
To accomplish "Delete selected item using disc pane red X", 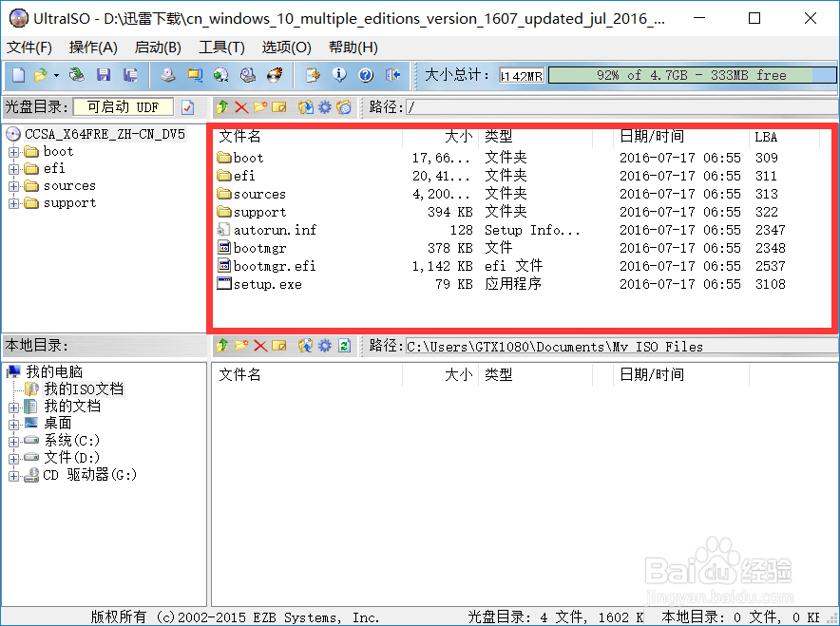I will (x=241, y=107).
